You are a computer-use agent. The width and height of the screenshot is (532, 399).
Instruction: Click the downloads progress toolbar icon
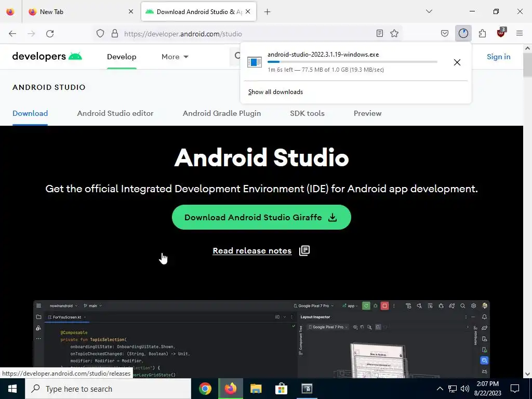pos(463,33)
